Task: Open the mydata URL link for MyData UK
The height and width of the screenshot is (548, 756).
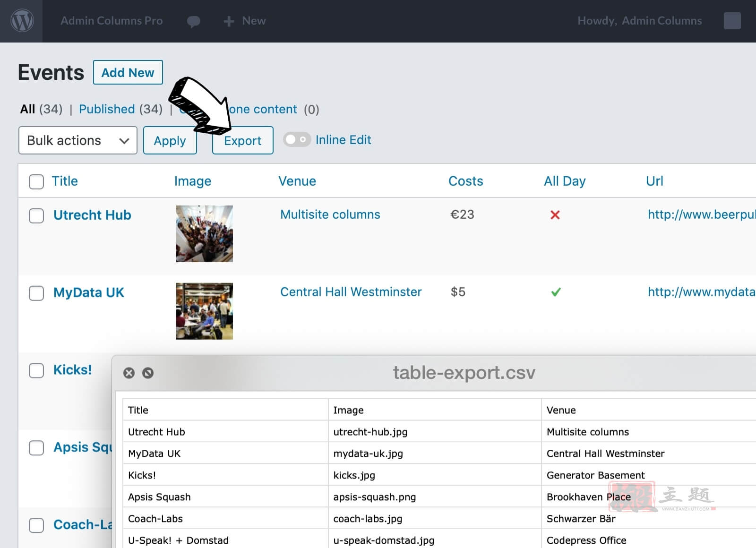Action: click(702, 292)
